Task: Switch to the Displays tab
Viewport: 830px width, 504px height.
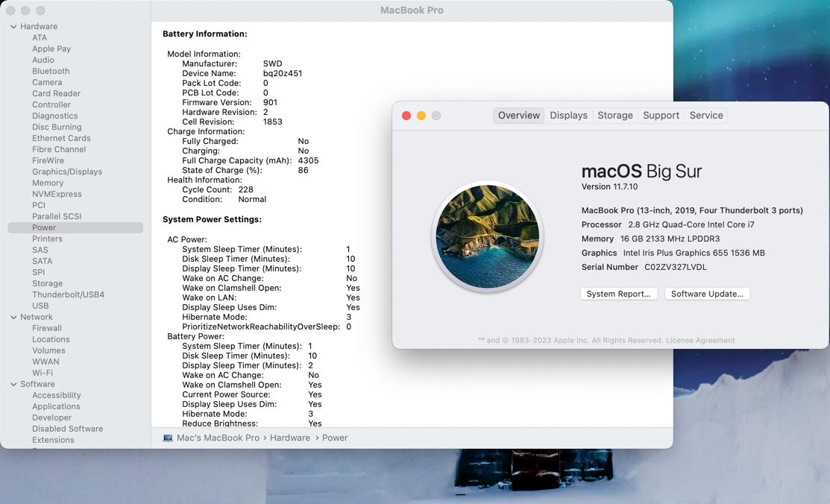Action: [568, 116]
